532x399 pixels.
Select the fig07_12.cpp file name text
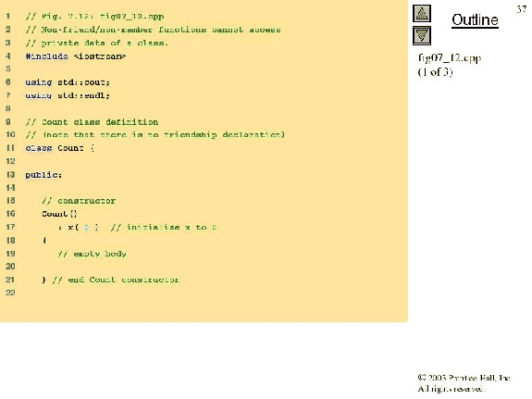450,58
